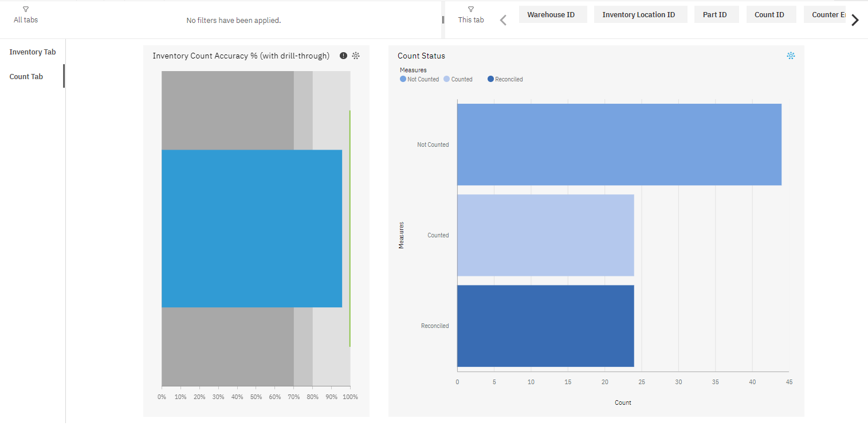The width and height of the screenshot is (868, 426).
Task: Click the All tabs filter funnel icon
Action: click(26, 9)
